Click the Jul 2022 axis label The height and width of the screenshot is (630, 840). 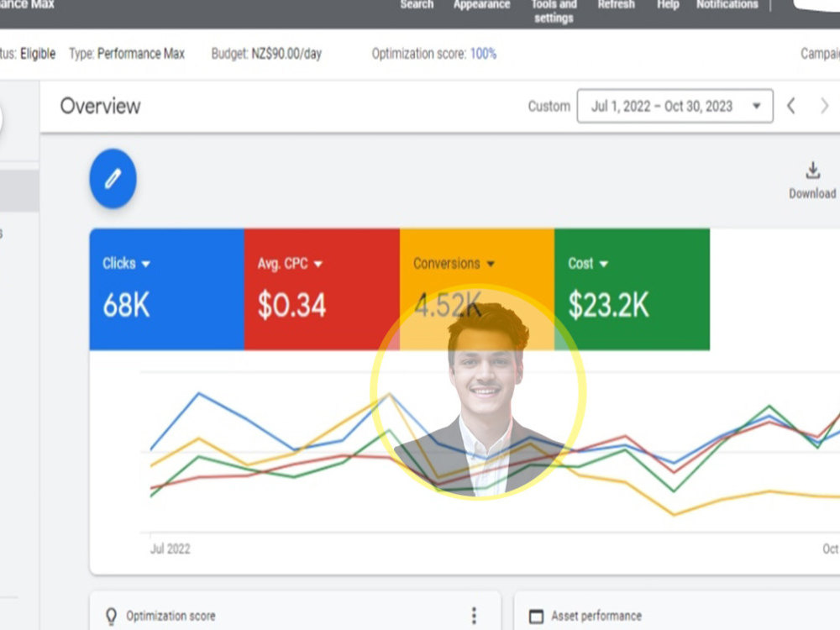(x=170, y=549)
